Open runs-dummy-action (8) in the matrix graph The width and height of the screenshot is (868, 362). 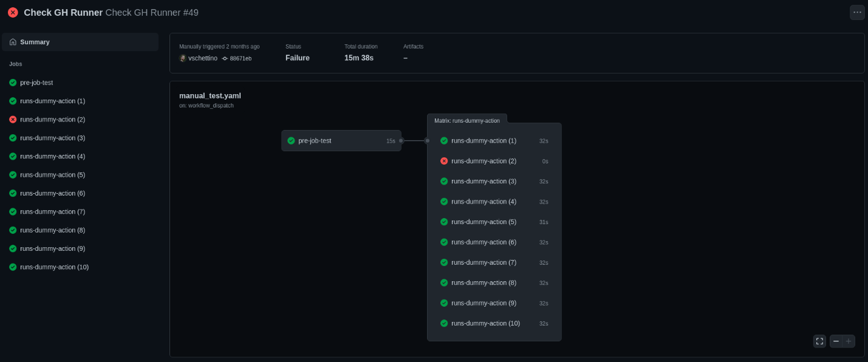[x=494, y=282]
